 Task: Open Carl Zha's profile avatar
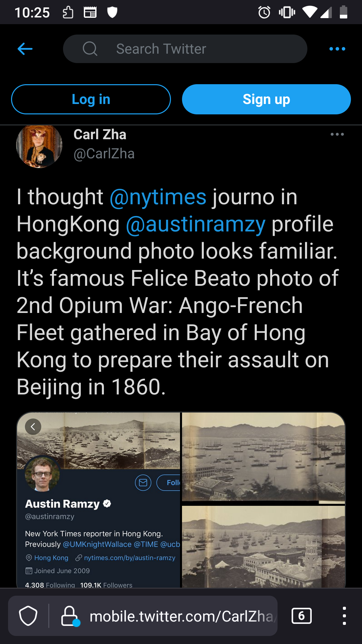[x=39, y=145]
